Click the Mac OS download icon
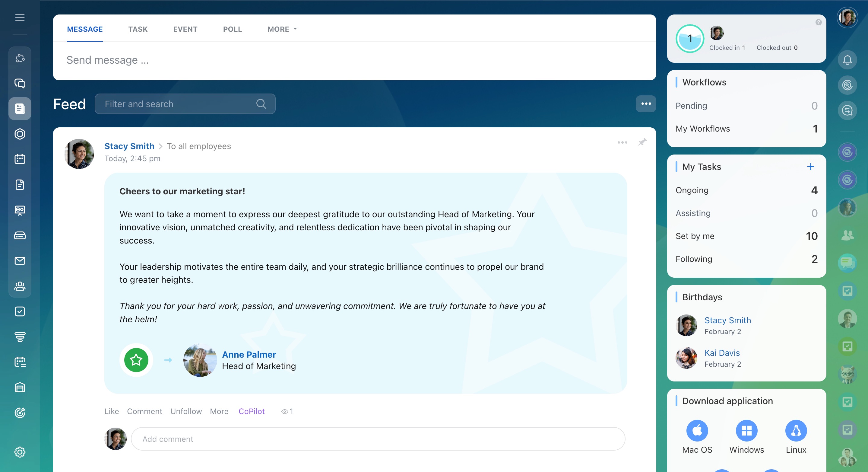 697,431
